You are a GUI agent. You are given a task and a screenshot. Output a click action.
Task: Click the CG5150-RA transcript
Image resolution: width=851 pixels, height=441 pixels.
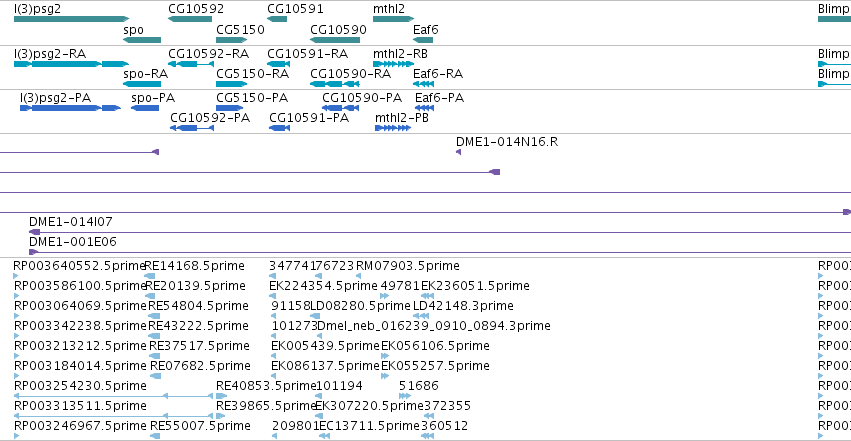(x=232, y=84)
